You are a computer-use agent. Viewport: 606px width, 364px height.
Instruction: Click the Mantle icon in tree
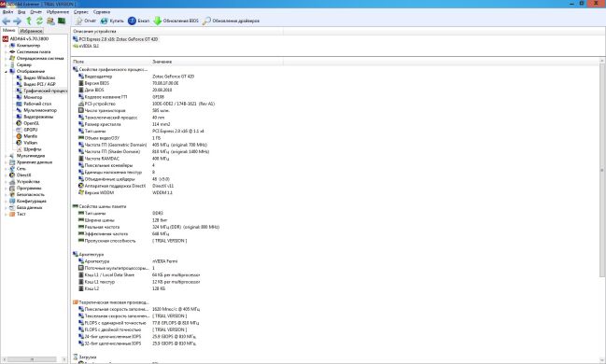[19, 136]
